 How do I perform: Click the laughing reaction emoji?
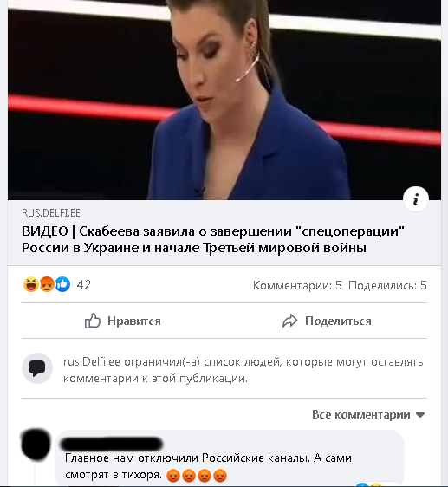coord(30,284)
